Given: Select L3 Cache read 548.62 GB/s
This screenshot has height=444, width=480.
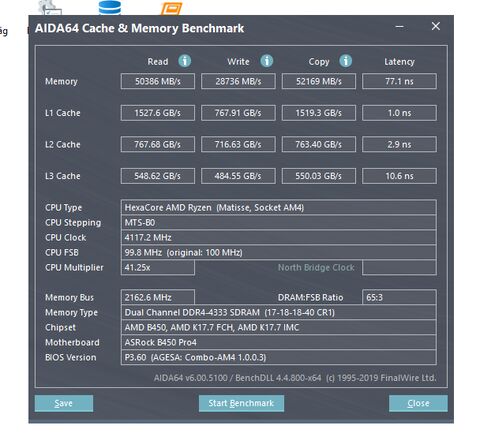Looking at the screenshot, I should pyautogui.click(x=158, y=176).
